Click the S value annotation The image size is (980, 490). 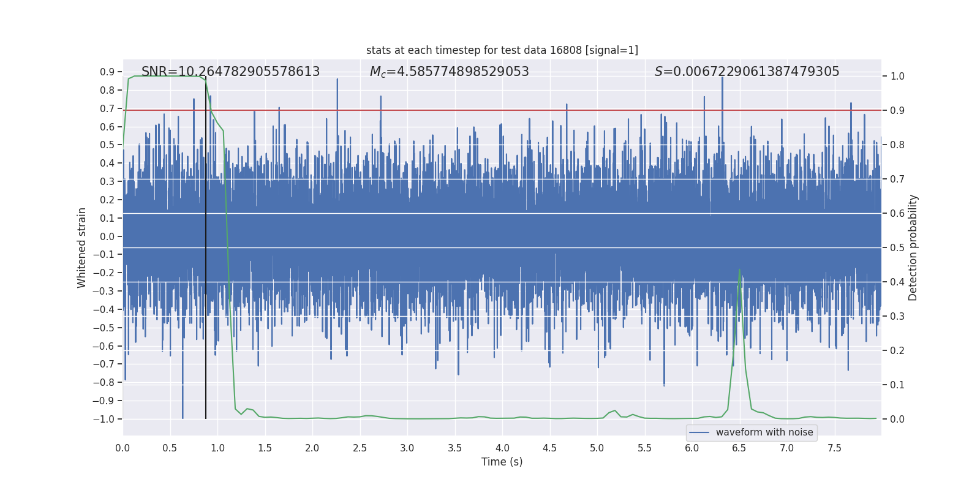747,72
